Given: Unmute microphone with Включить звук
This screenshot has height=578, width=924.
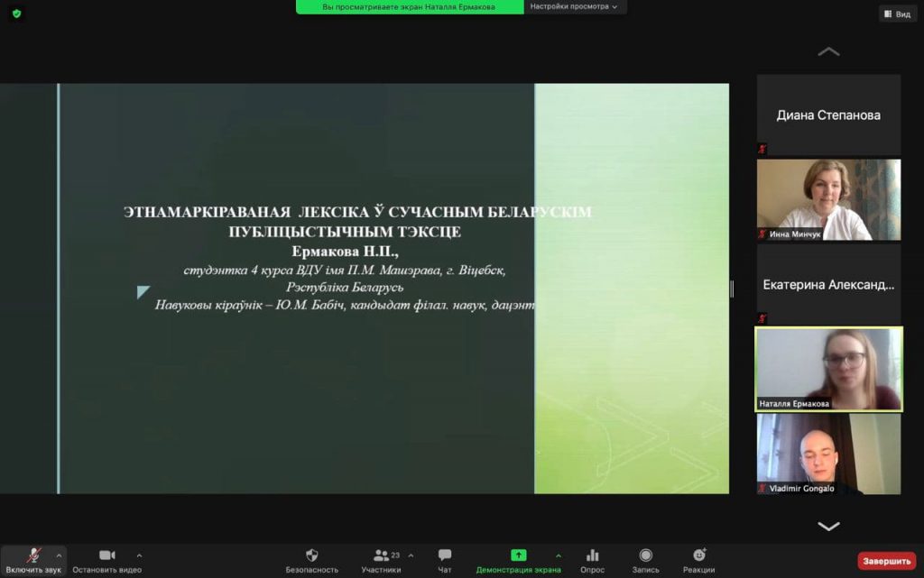Looking at the screenshot, I should [x=33, y=560].
